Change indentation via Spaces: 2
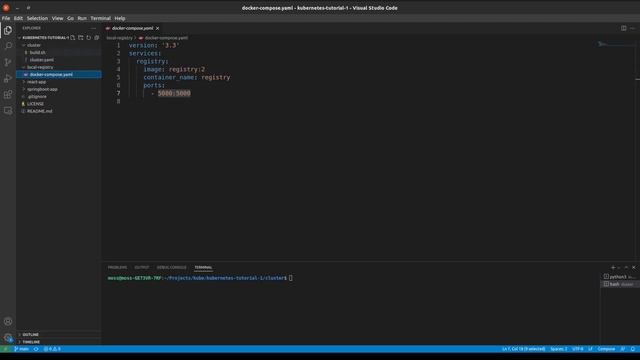This screenshot has height=360, width=640. 559,349
